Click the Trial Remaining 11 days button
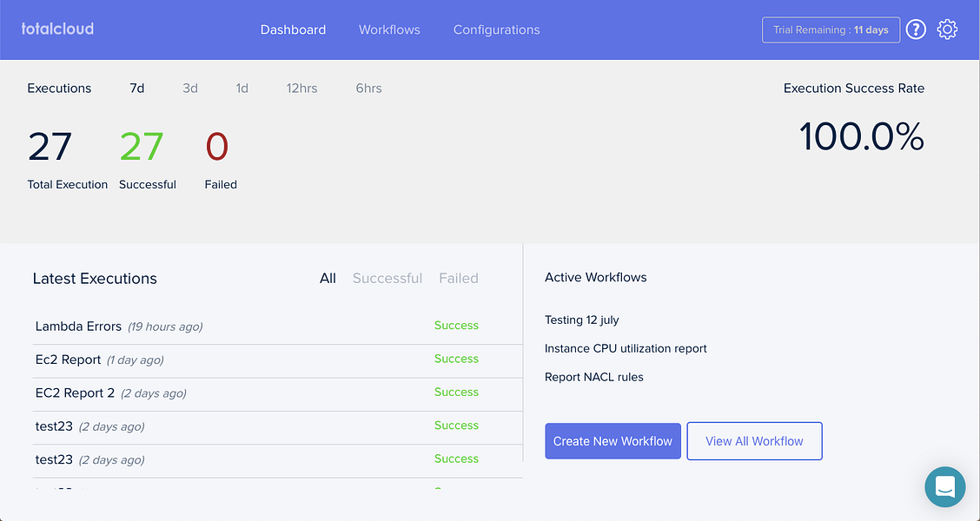This screenshot has width=980, height=521. point(831,30)
